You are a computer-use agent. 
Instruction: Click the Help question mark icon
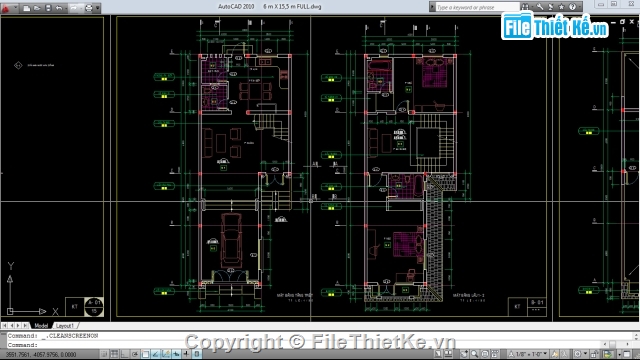(572, 7)
